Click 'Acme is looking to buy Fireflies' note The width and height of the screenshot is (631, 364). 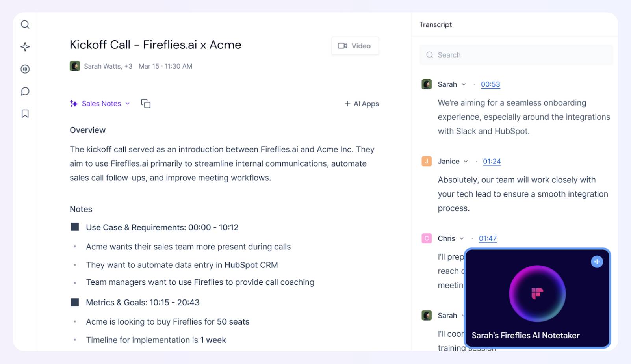pos(168,322)
